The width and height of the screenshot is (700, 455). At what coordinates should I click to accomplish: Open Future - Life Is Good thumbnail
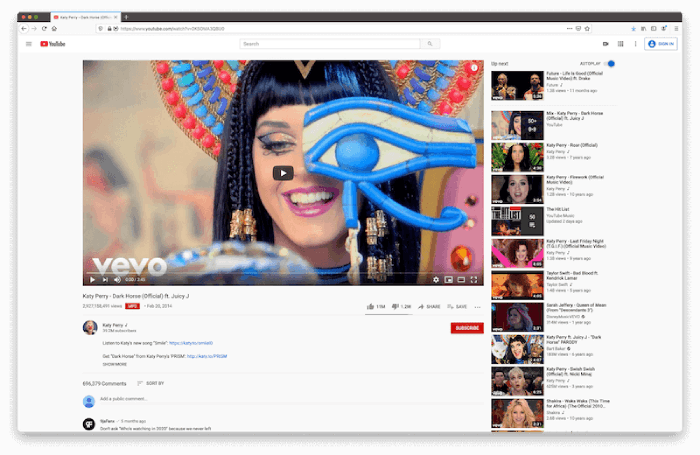[517, 86]
